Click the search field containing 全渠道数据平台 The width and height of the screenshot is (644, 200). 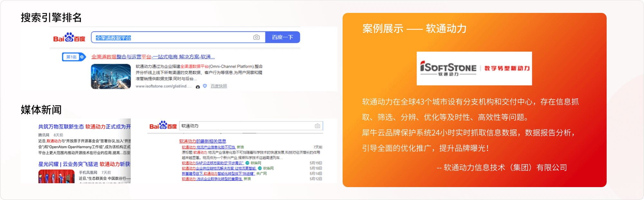click(x=178, y=37)
